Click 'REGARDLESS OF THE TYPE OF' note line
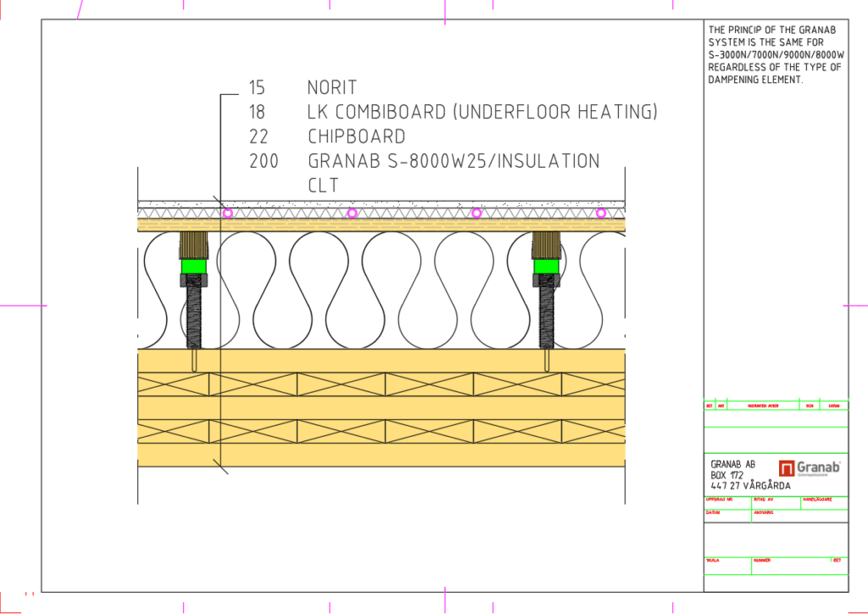The width and height of the screenshot is (868, 614). [x=775, y=67]
